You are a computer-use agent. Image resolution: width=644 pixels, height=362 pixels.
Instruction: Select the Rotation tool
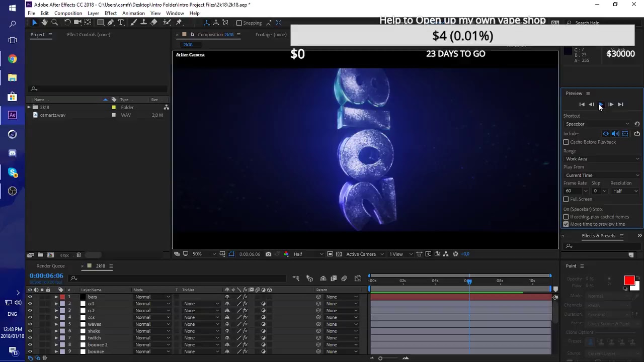point(67,23)
